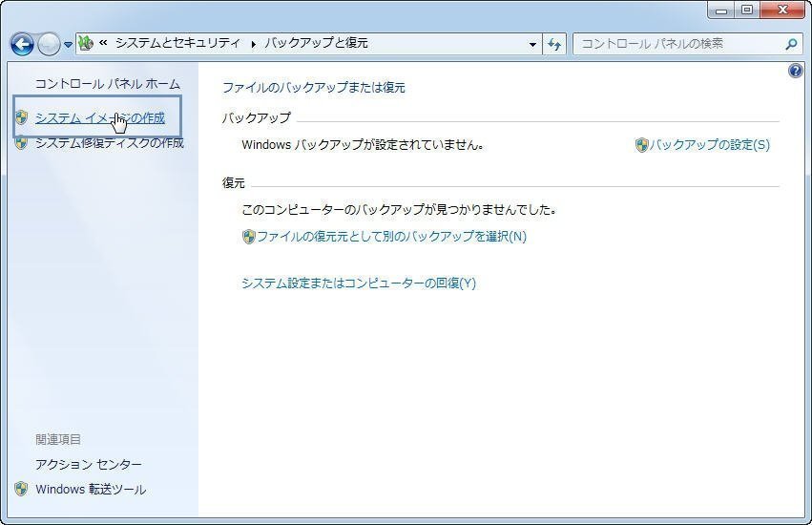Expand breadcrumb arrow after システムとセキュリティ
812x525 pixels.
click(253, 45)
